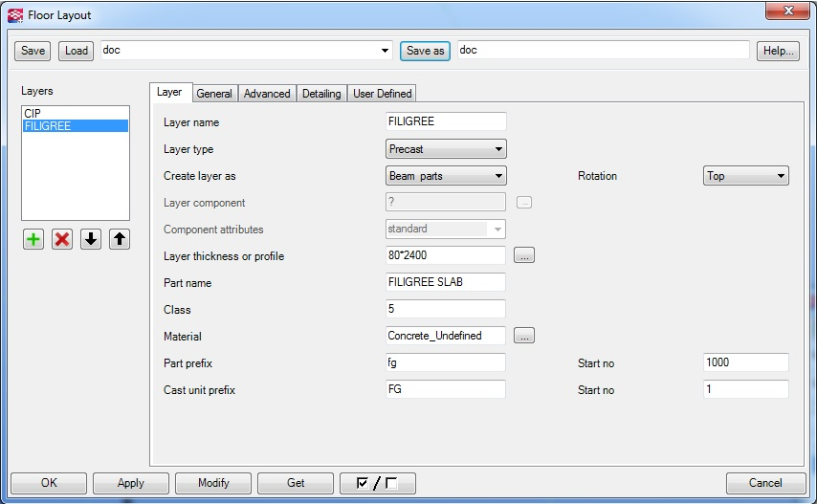The height and width of the screenshot is (504, 817).
Task: Open material catalog via Material ellipsis button
Action: click(x=524, y=336)
